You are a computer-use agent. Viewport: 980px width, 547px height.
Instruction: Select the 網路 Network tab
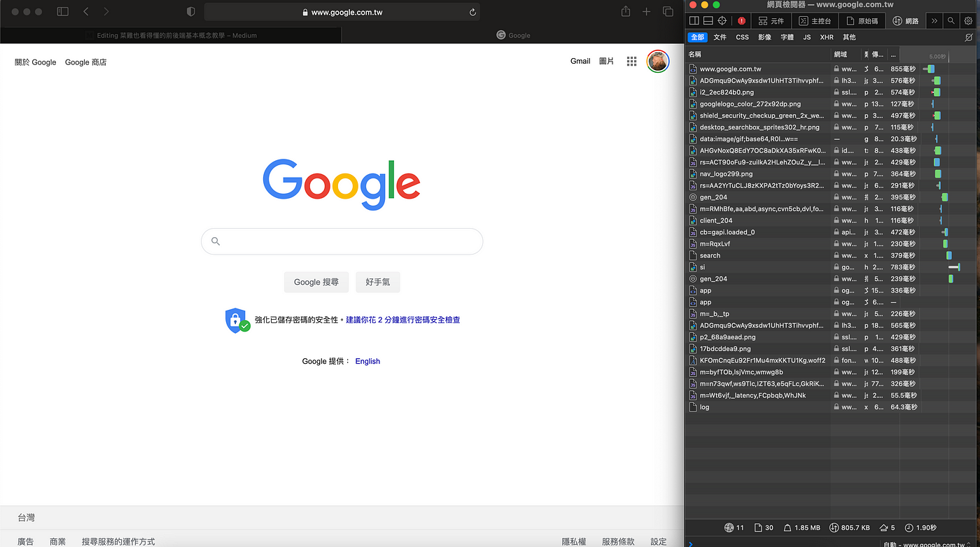[x=905, y=21]
